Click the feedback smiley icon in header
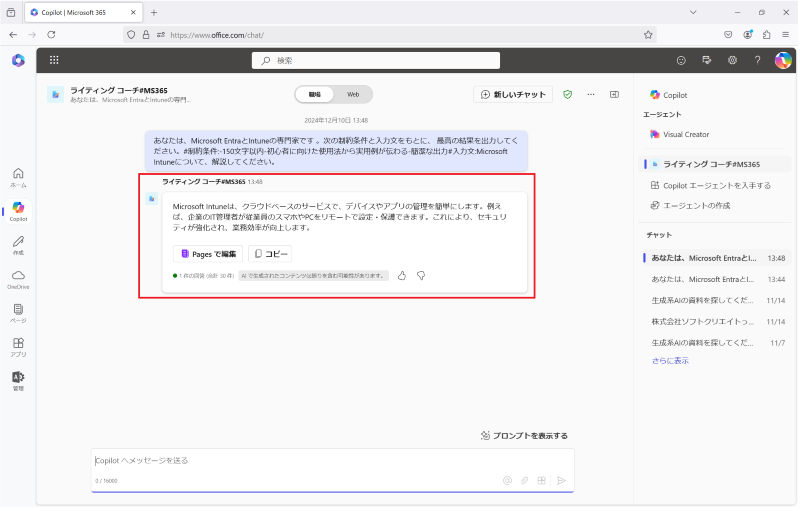The width and height of the screenshot is (800, 511). pyautogui.click(x=681, y=60)
